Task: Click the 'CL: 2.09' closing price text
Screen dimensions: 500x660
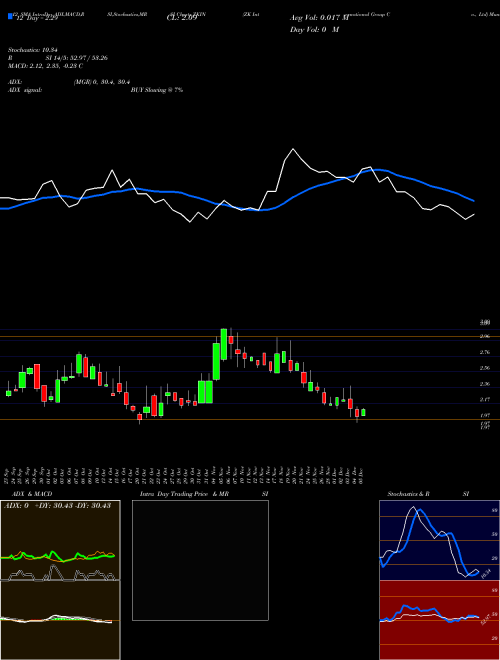Action: click(181, 19)
